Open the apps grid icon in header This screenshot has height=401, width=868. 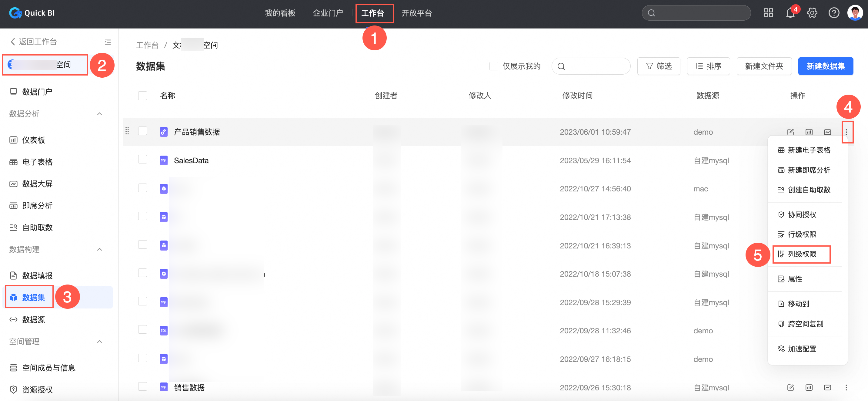tap(768, 13)
